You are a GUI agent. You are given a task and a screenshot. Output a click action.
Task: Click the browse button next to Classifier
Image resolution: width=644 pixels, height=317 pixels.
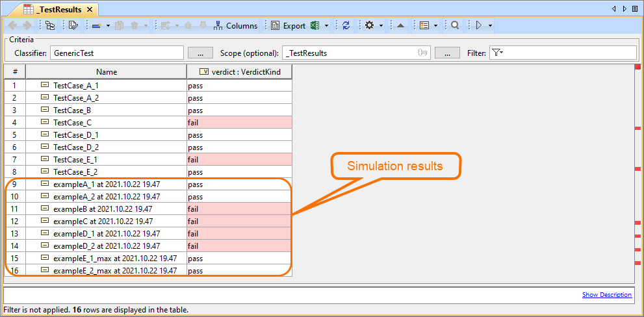click(200, 53)
